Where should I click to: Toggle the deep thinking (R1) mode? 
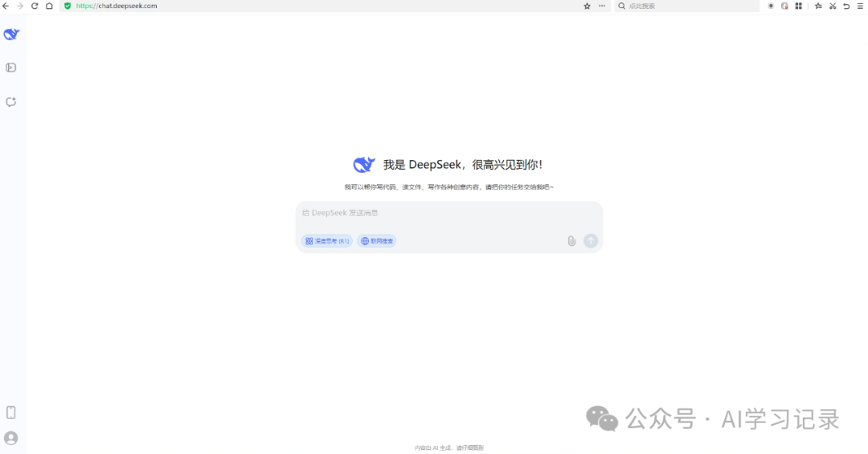pos(326,241)
